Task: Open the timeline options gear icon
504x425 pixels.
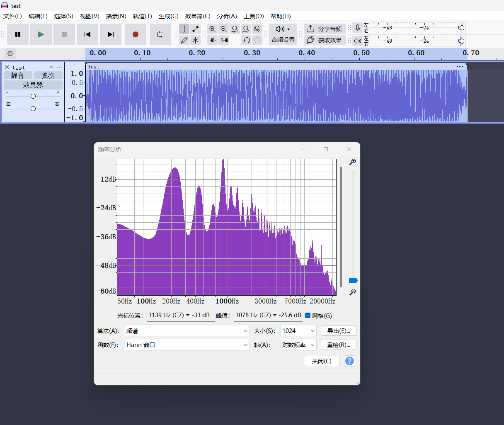Action: pos(10,53)
